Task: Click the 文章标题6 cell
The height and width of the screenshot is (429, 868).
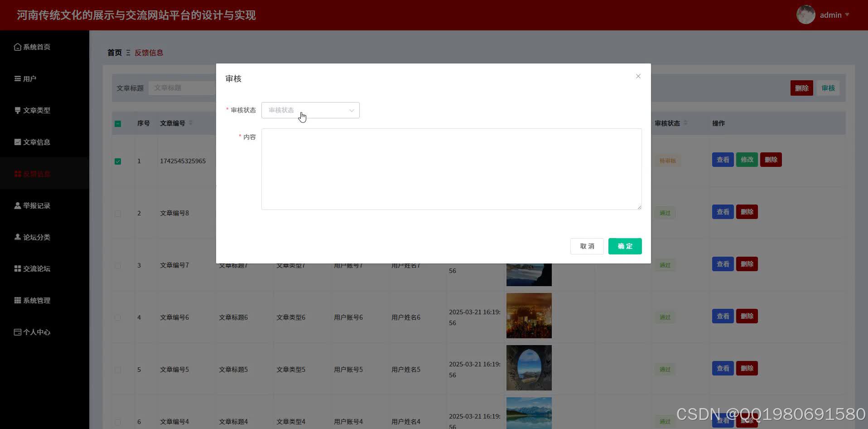Action: [233, 317]
